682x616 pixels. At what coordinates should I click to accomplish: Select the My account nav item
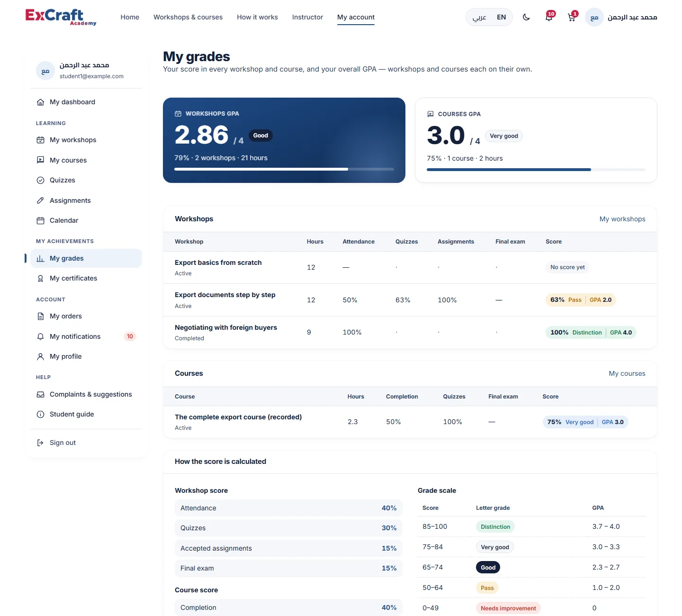pyautogui.click(x=356, y=17)
